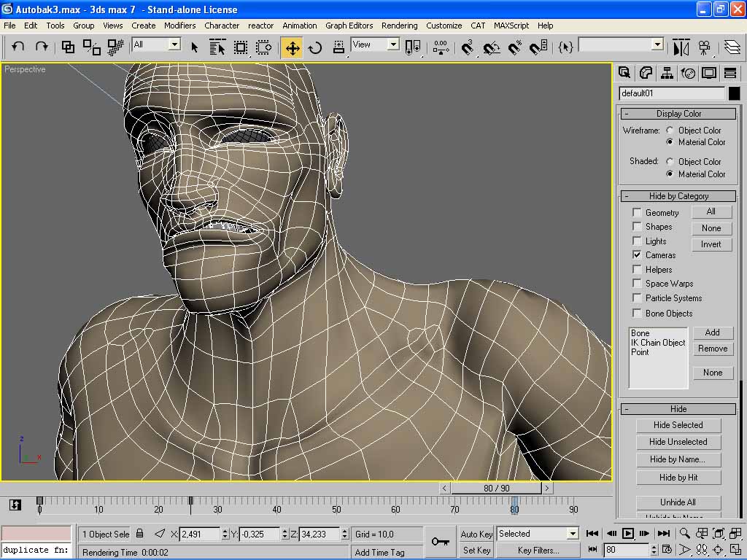Activate the Select and Rotate tool
This screenshot has width=747, height=560.
[315, 48]
